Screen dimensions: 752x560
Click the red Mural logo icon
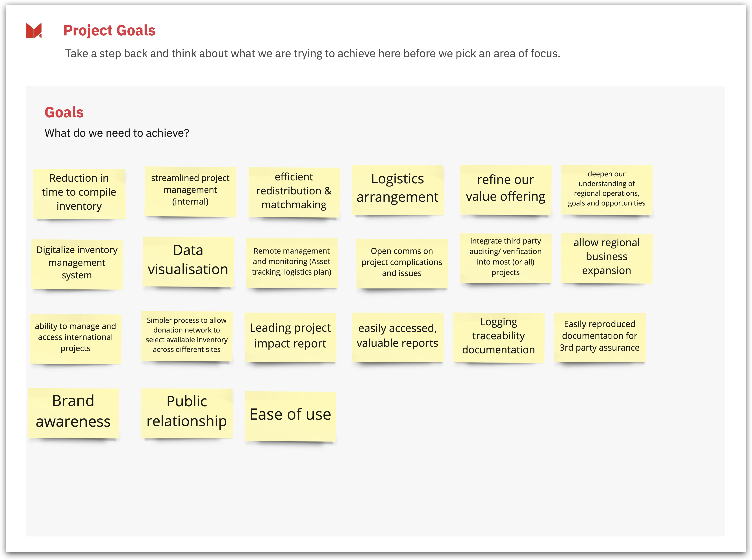[34, 31]
